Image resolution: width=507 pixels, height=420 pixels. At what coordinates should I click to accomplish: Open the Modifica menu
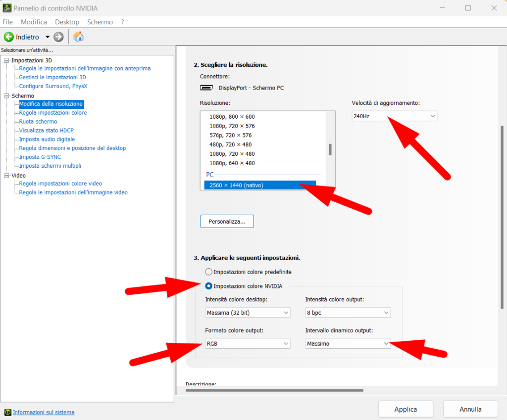34,22
